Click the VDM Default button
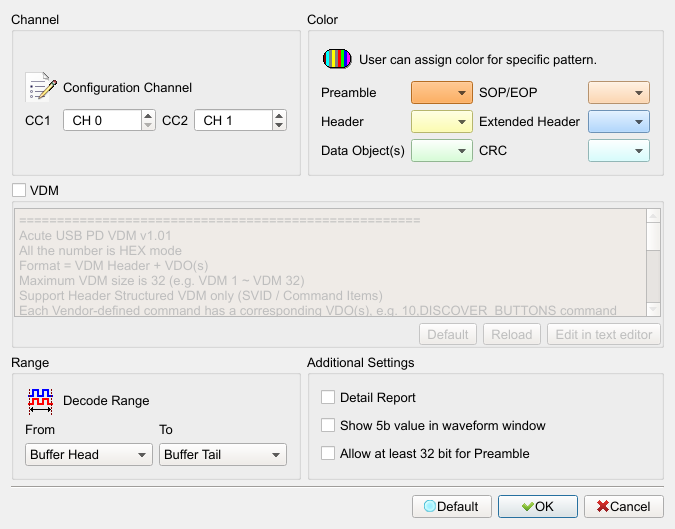 click(448, 334)
